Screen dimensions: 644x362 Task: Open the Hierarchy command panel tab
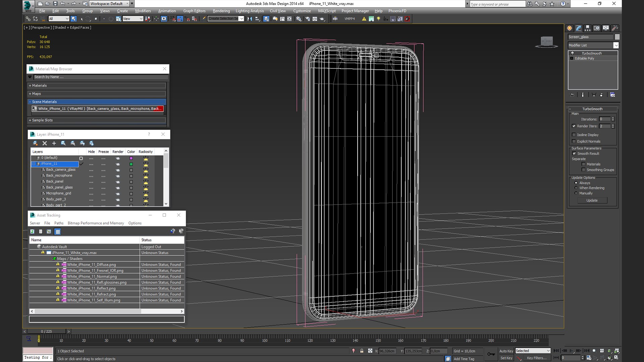click(588, 28)
